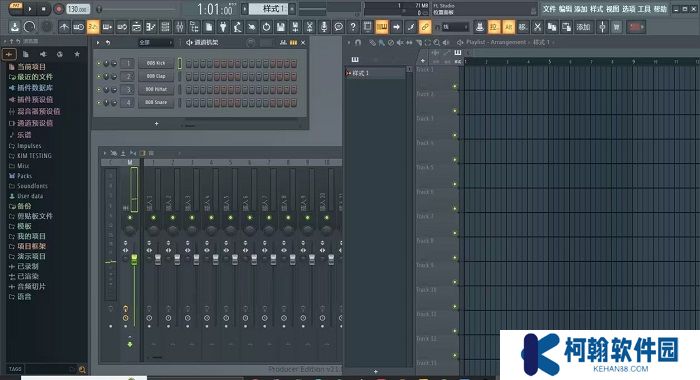Toggle the metronome icon in the toolbar
700x380 pixels.
coord(64,27)
